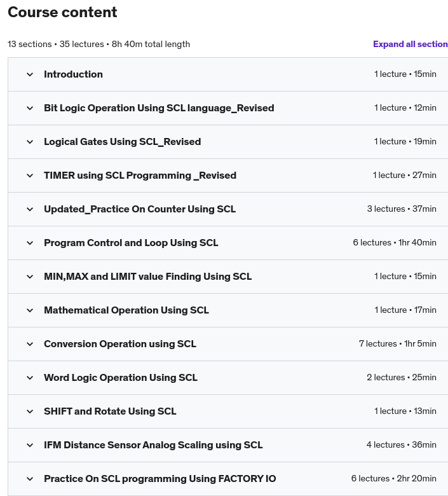Click chevron for Word Logic Operation section

[30, 378]
